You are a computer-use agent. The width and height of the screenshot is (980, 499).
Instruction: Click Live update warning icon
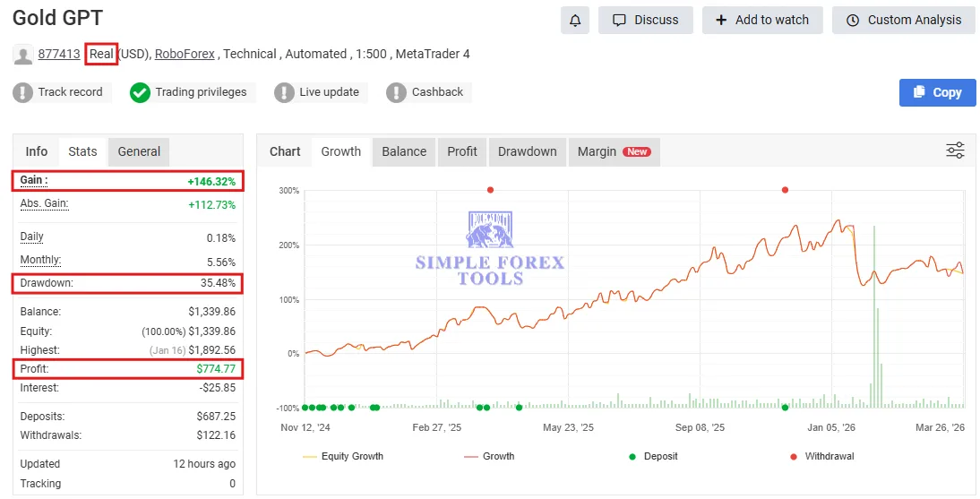[284, 92]
